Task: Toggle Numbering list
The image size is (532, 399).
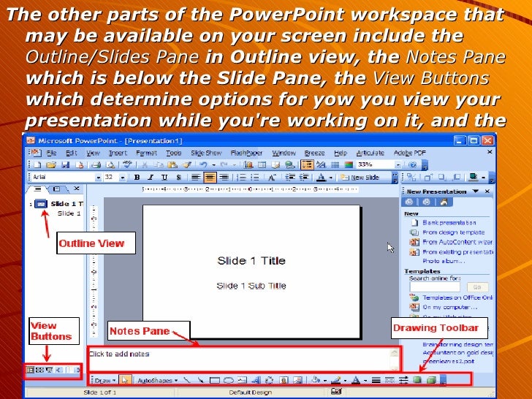Action: click(241, 177)
